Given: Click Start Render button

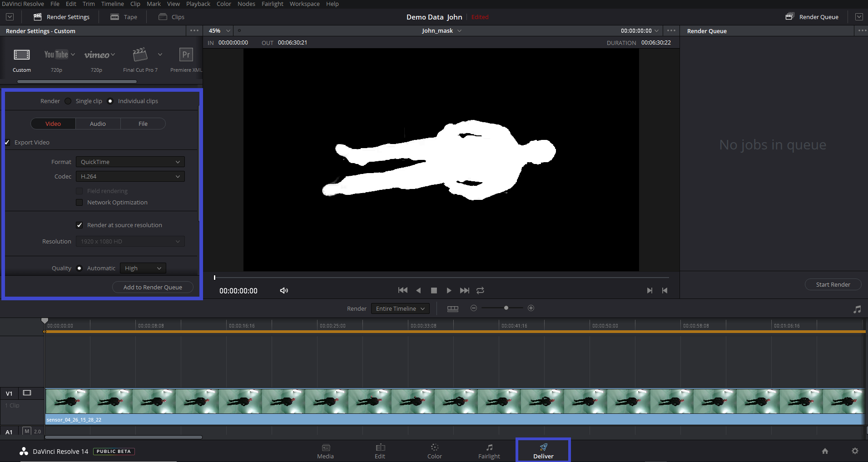Looking at the screenshot, I should 833,284.
